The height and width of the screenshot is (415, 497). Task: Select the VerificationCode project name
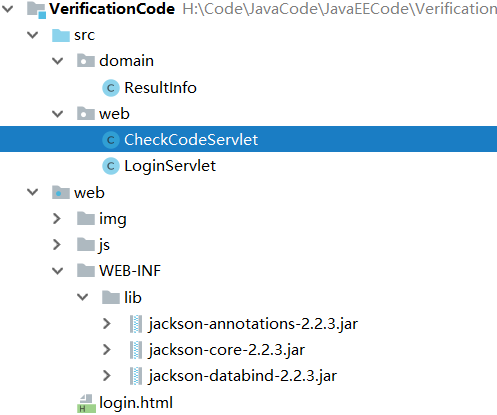tap(112, 9)
